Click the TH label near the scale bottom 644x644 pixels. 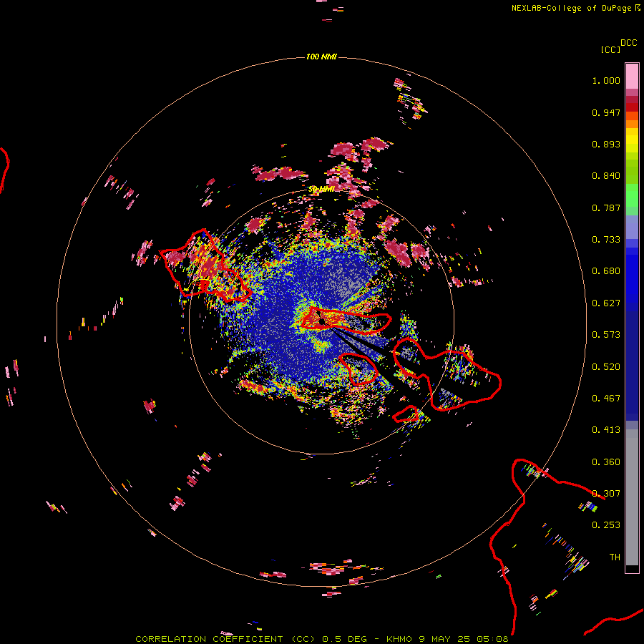click(x=615, y=557)
